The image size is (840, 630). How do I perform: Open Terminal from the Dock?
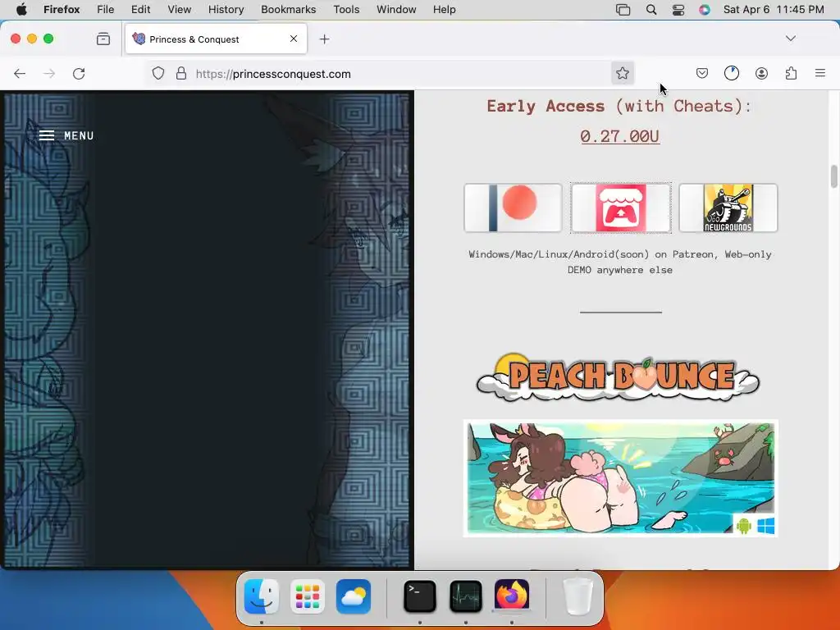(x=419, y=596)
